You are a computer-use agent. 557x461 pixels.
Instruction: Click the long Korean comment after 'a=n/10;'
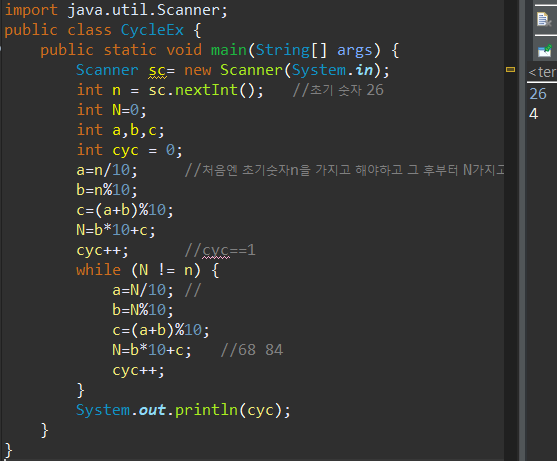pos(345,170)
